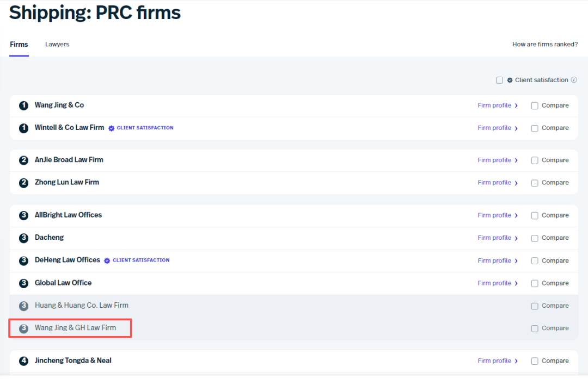Switch to the Lawyers tab
Image resolution: width=588 pixels, height=379 pixels.
[57, 44]
